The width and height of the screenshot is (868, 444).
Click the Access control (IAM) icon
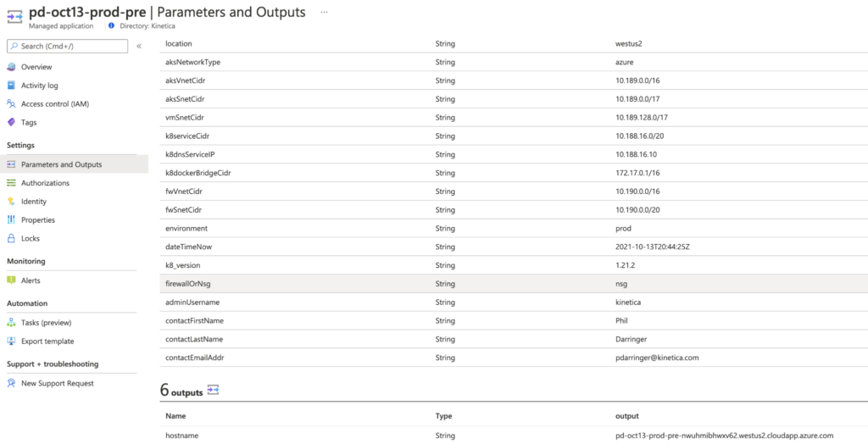tap(11, 103)
